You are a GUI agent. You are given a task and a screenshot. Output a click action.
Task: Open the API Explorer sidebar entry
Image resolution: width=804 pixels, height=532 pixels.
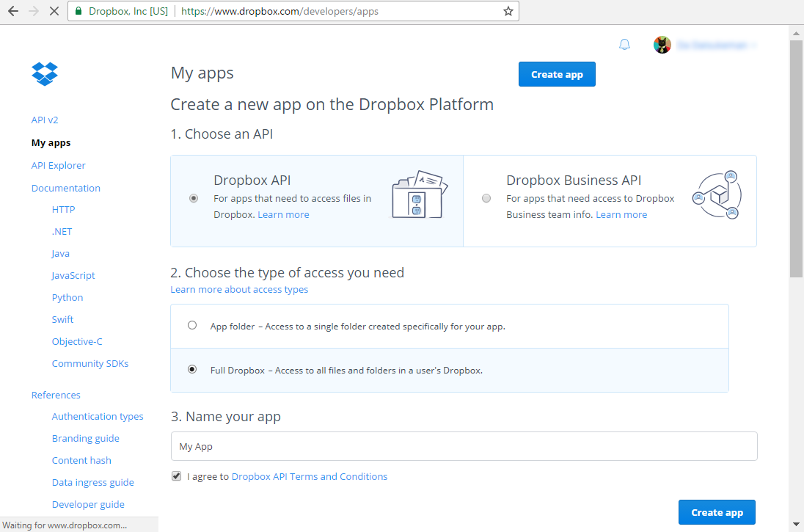(x=58, y=165)
